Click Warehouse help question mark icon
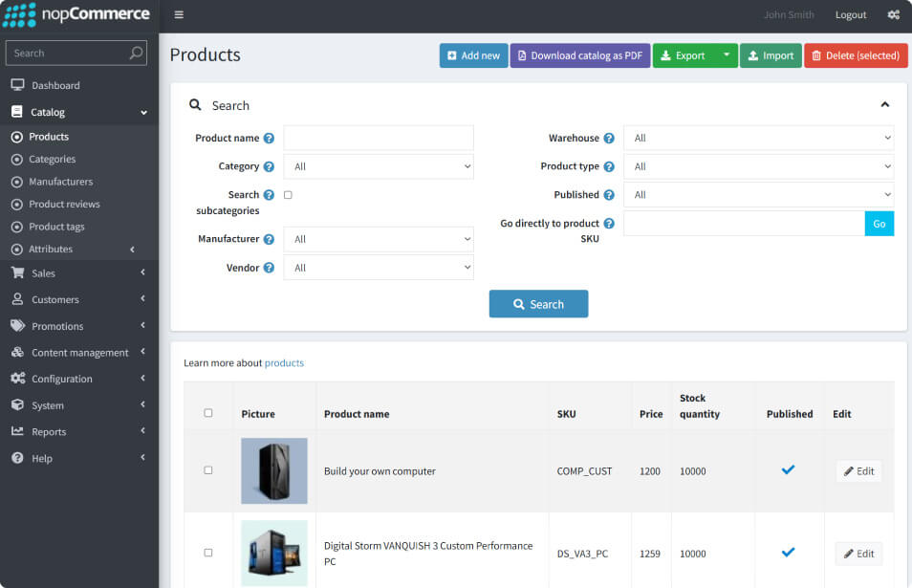The image size is (912, 588). click(609, 139)
